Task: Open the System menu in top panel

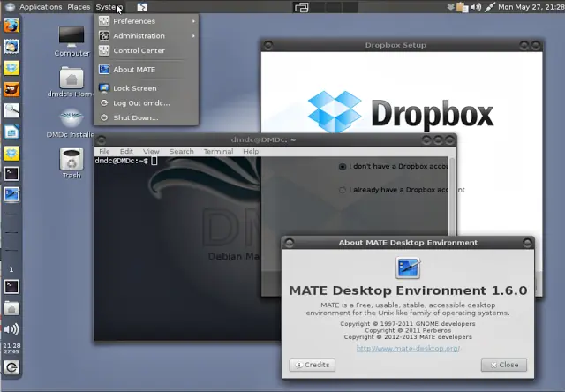Action: click(x=109, y=7)
